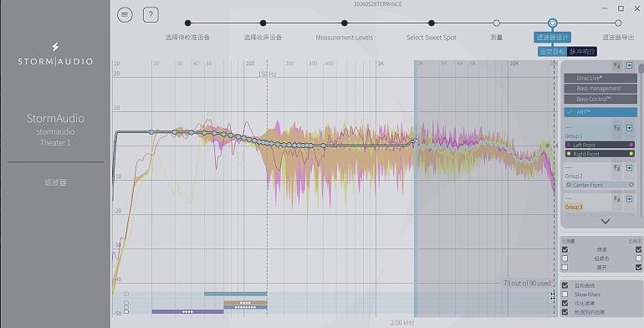The width and height of the screenshot is (644, 328).
Task: Click magenta dot at right of Left Front
Action: click(631, 145)
